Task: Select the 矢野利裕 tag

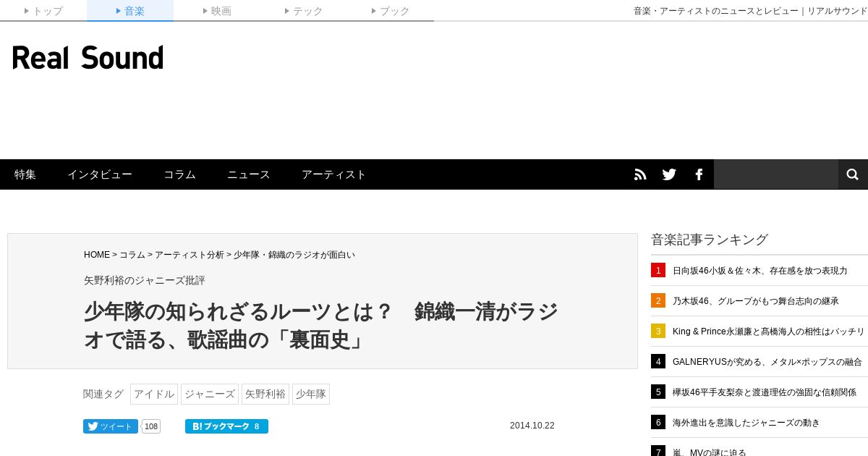Action: [265, 394]
